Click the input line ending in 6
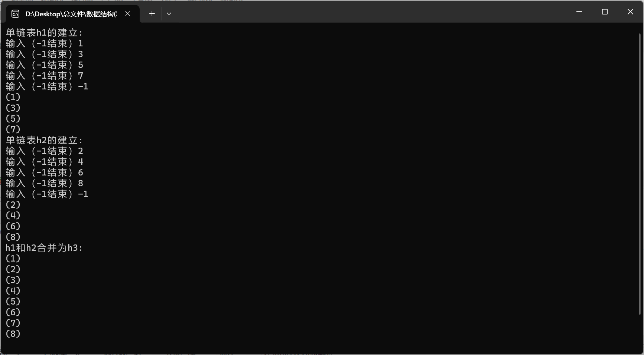This screenshot has width=644, height=355. (44, 172)
